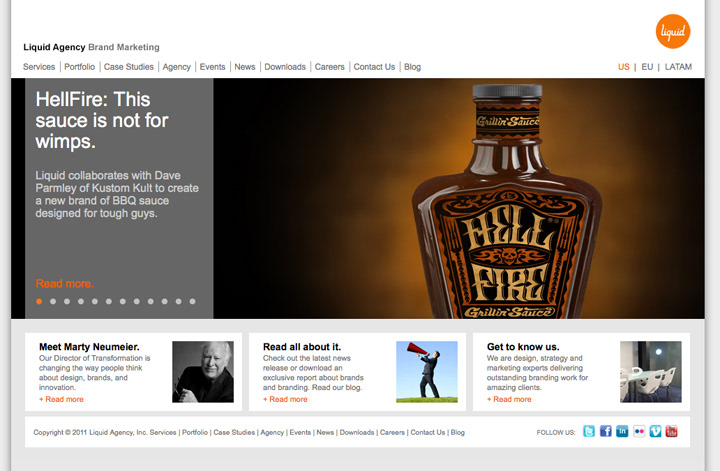Switch region to EU
Screen dimensions: 720x471
[x=647, y=67]
